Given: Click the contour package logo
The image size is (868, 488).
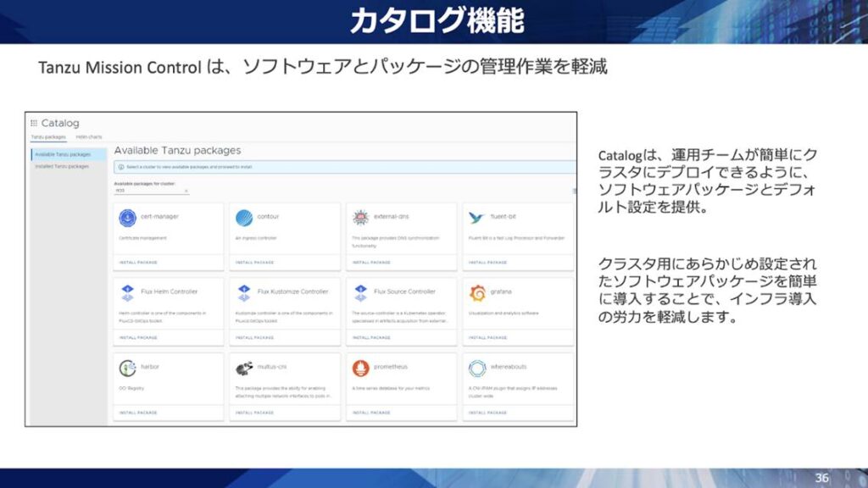Looking at the screenshot, I should (x=244, y=218).
